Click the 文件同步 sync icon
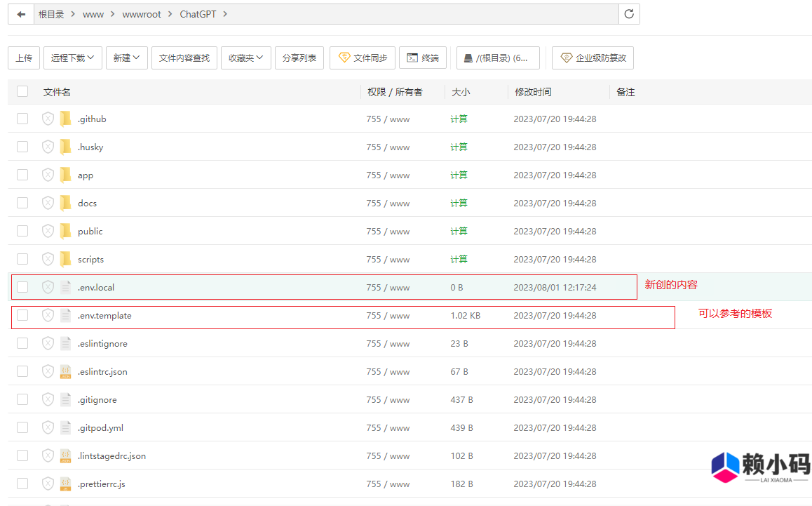 [x=362, y=58]
